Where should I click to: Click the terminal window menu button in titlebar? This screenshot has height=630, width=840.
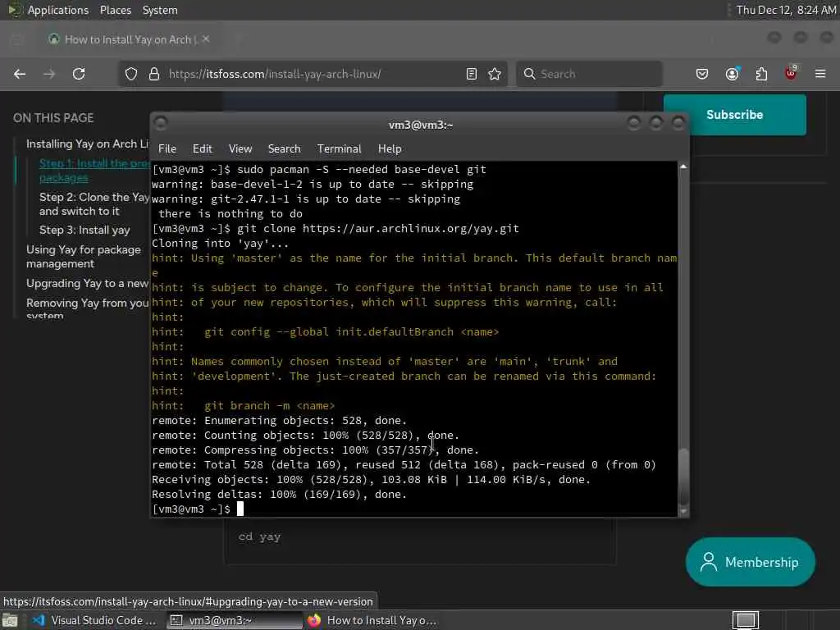160,123
